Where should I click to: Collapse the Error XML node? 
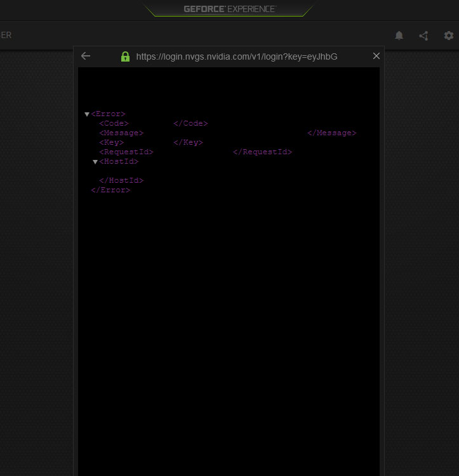[x=87, y=114]
